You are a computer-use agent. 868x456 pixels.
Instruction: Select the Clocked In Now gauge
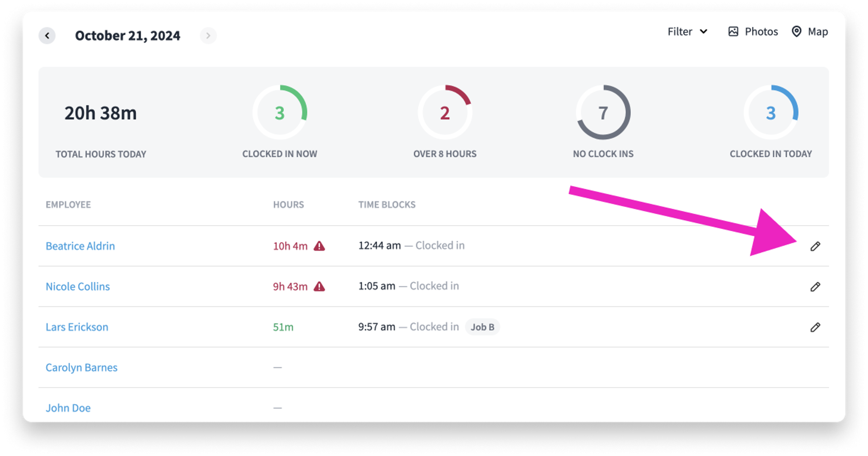(x=280, y=112)
